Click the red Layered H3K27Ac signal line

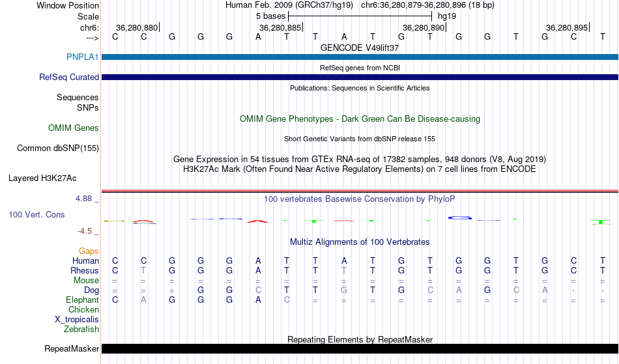(x=360, y=191)
